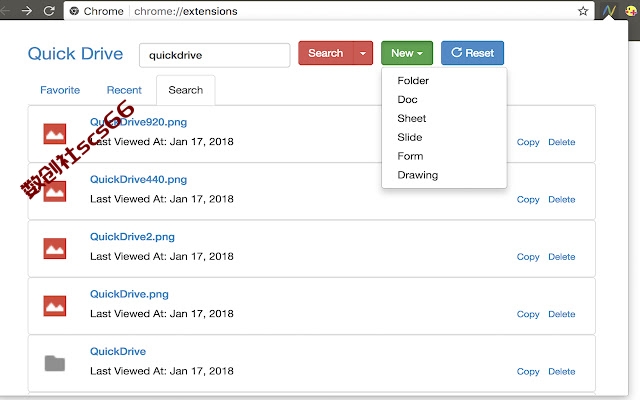Click the red Search button
The width and height of the screenshot is (640, 400).
[x=326, y=53]
